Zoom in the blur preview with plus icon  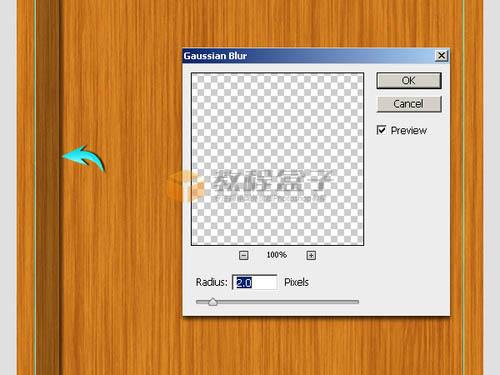tap(311, 255)
